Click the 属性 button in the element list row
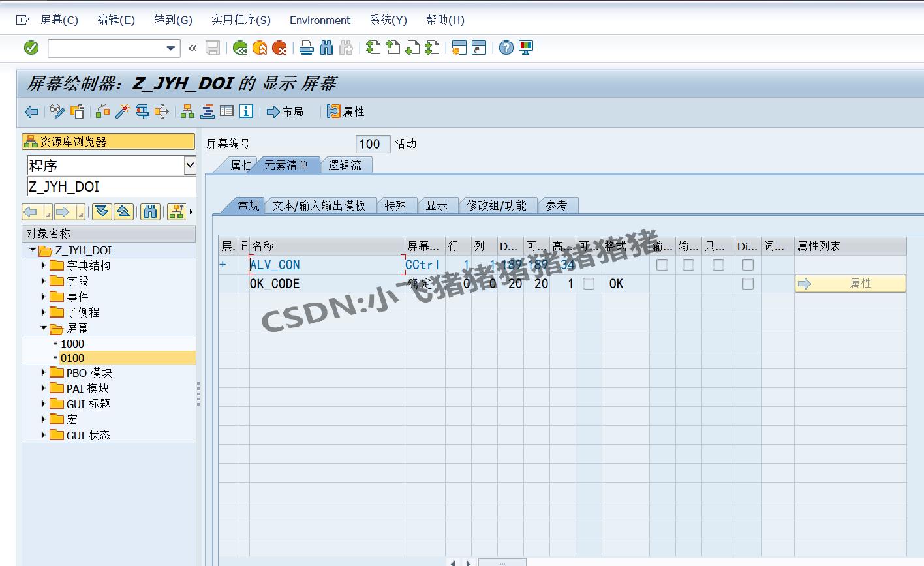The height and width of the screenshot is (566, 924). [850, 284]
